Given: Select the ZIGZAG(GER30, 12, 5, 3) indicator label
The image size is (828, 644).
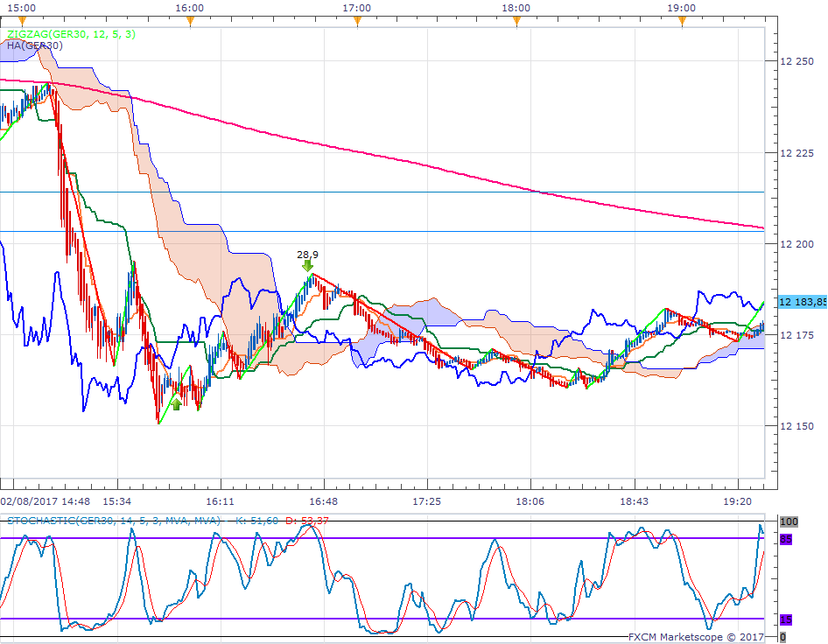Looking at the screenshot, I should [x=71, y=34].
